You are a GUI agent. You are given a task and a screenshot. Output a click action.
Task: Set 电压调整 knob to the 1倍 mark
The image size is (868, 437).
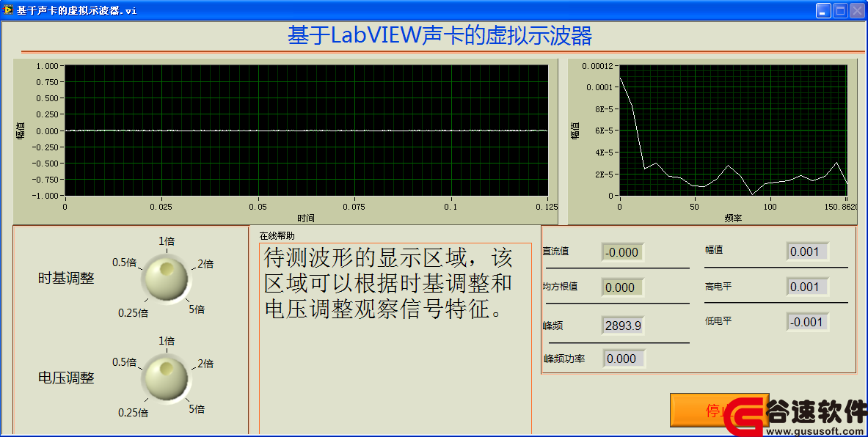point(167,341)
